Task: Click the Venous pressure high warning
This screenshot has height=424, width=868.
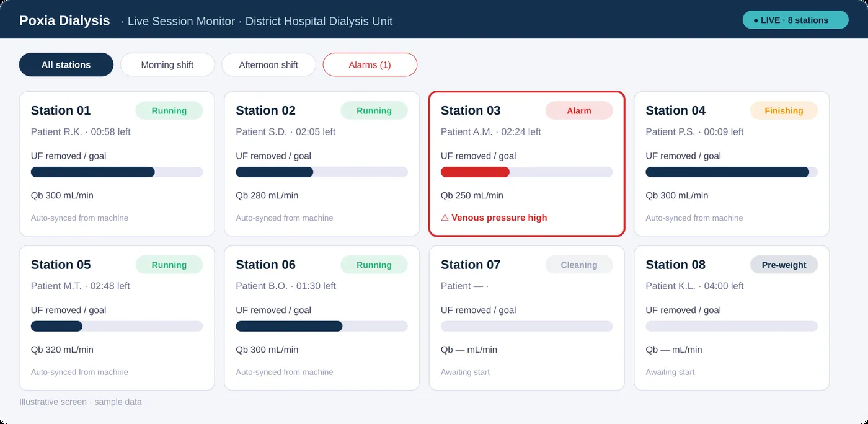Action: [x=494, y=218]
